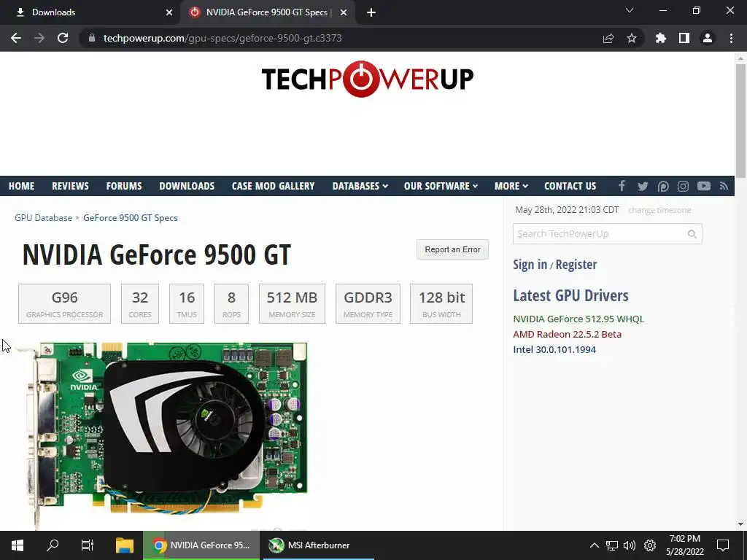Click the 512 MB memory size box
This screenshot has width=747, height=560.
click(292, 304)
